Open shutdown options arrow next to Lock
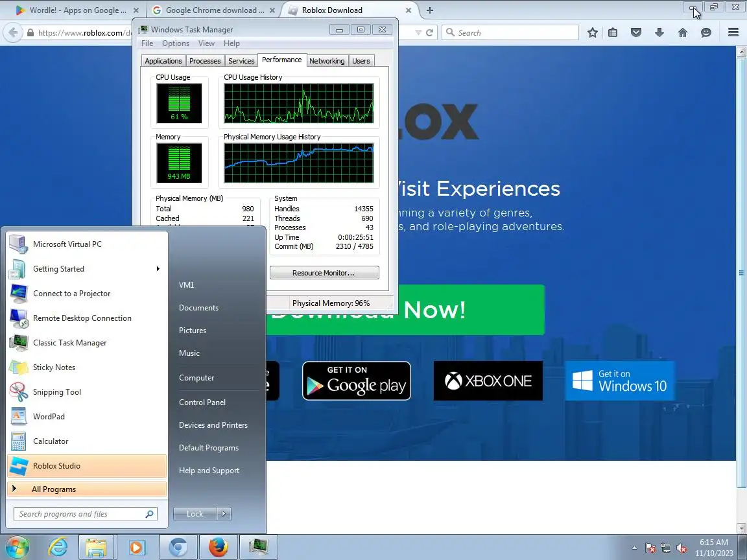 [224, 514]
